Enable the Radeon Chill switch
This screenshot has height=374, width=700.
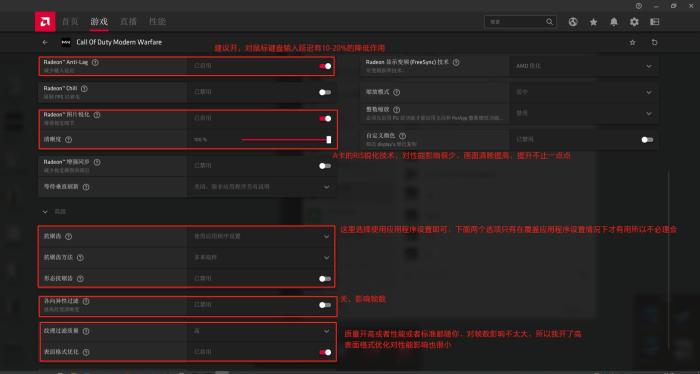(x=325, y=92)
